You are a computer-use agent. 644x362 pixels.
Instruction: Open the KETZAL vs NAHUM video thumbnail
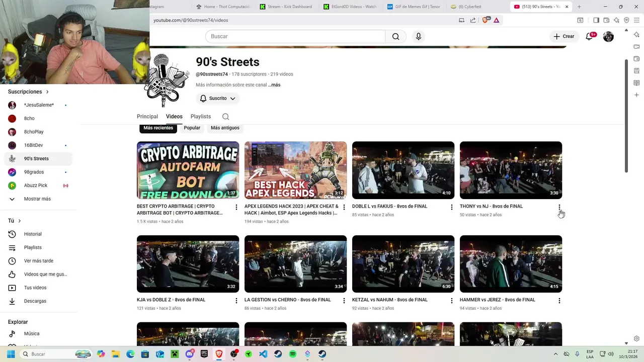[403, 264]
